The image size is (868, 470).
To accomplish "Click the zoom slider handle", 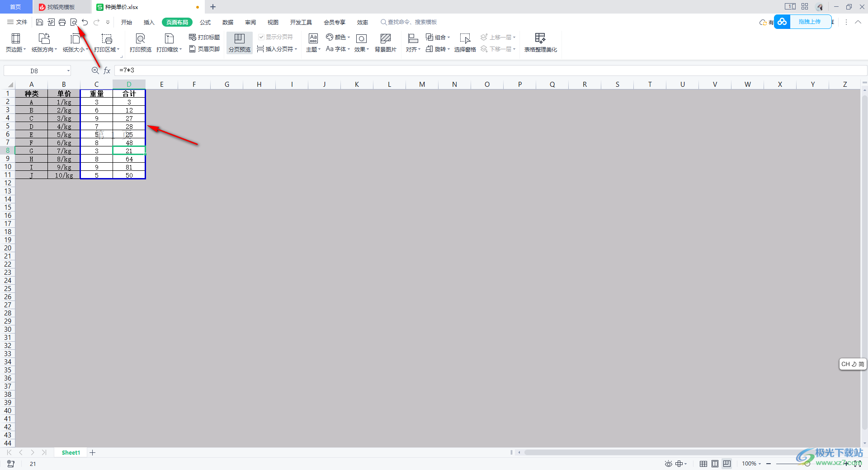I will 807,464.
